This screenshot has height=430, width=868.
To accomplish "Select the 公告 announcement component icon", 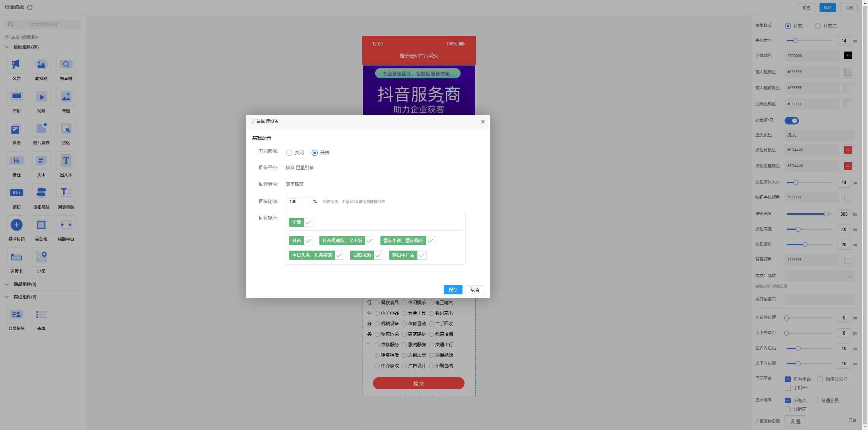I will [x=16, y=64].
